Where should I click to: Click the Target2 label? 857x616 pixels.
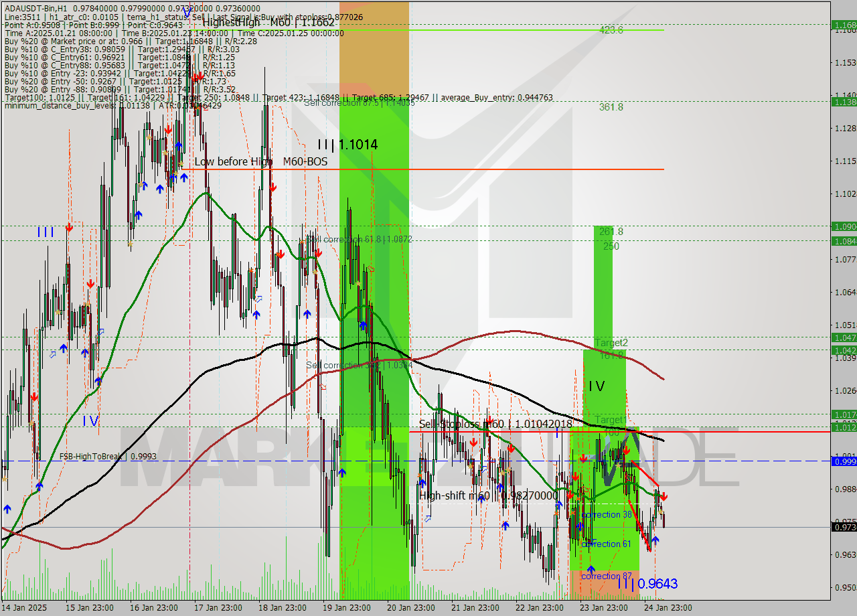coord(611,343)
